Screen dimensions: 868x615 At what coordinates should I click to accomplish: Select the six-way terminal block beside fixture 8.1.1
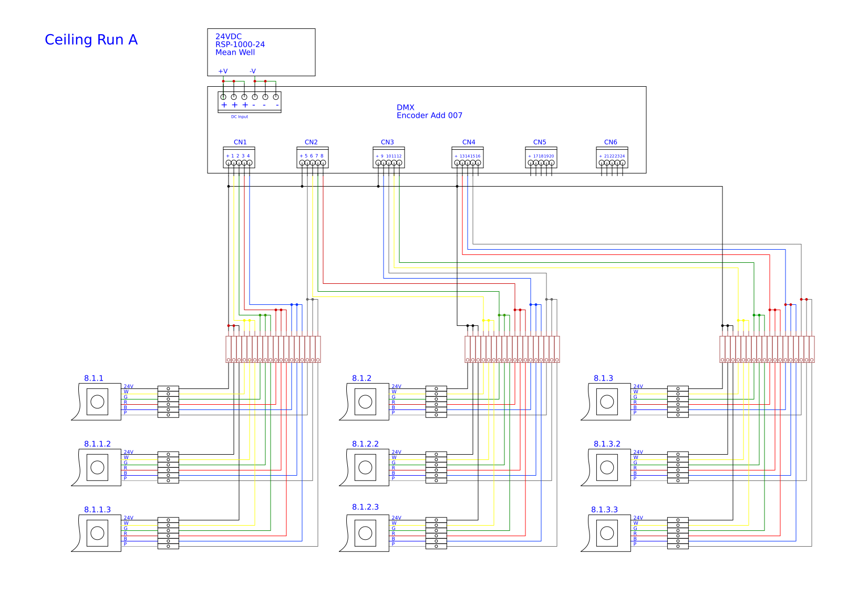coord(168,402)
